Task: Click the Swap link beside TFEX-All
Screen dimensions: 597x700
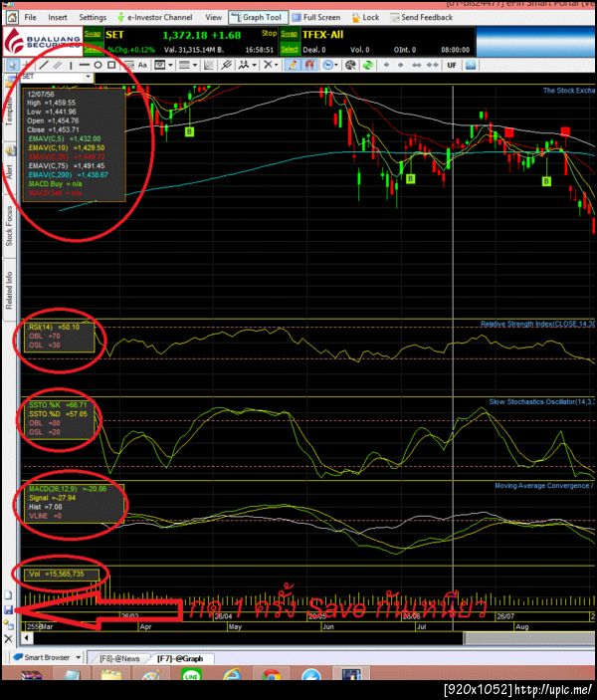Action: tap(290, 34)
